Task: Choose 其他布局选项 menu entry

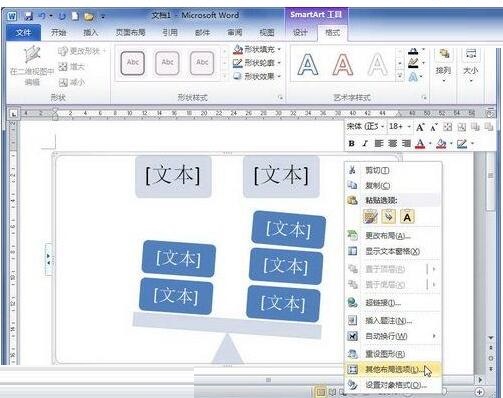Action: pos(393,369)
